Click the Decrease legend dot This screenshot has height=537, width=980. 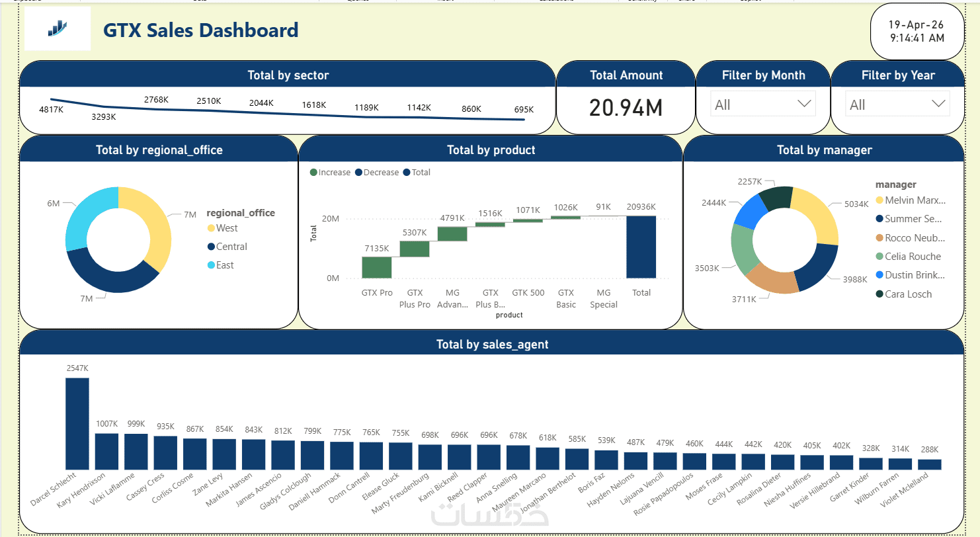(x=358, y=173)
